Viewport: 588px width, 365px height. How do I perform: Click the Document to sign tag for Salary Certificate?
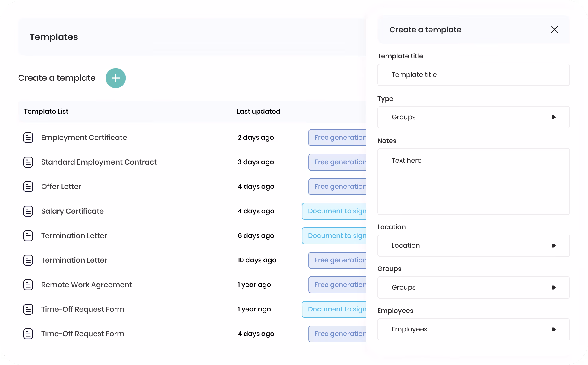[x=334, y=211]
